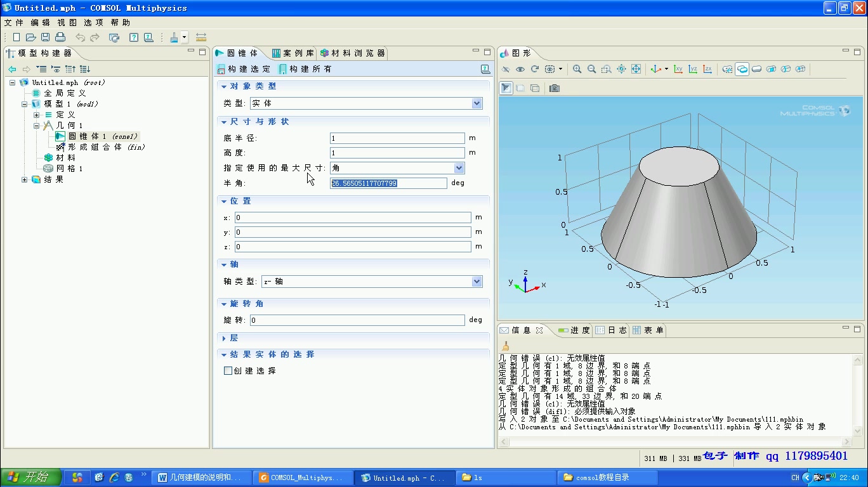The height and width of the screenshot is (487, 868).
Task: Click the image snapshot camera icon
Action: pos(555,88)
